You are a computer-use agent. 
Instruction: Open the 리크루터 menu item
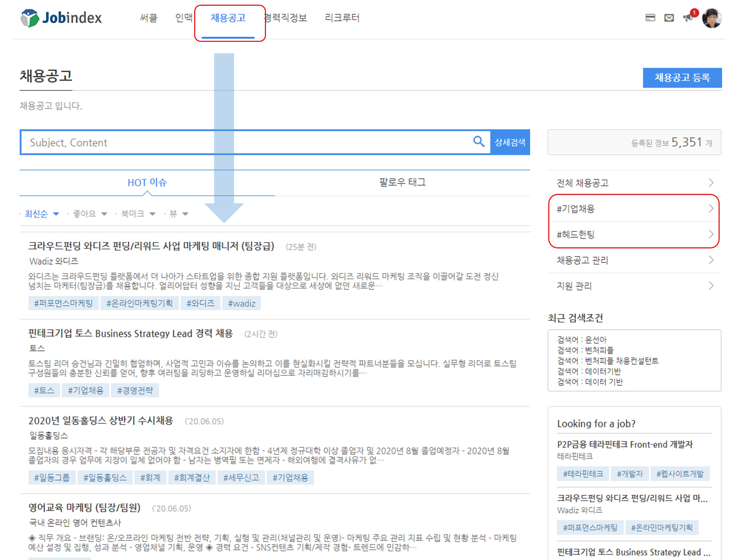tap(342, 18)
